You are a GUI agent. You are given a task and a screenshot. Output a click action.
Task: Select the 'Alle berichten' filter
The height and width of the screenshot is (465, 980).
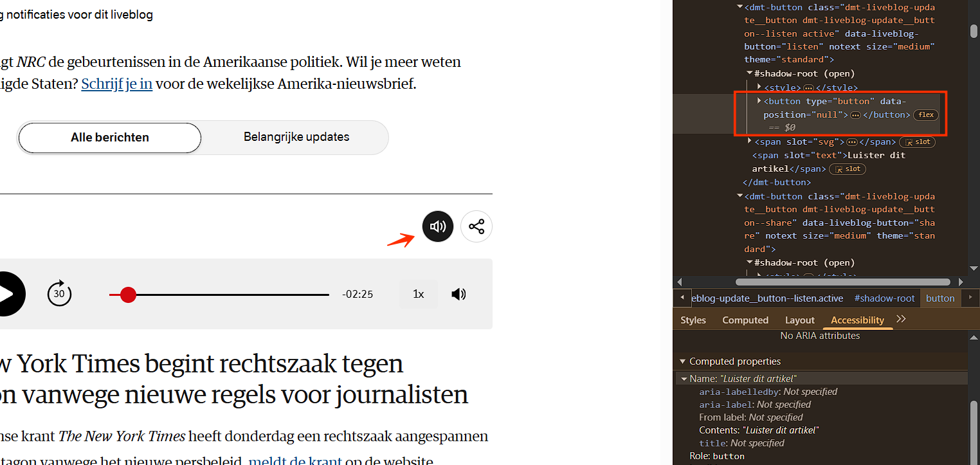pos(110,138)
